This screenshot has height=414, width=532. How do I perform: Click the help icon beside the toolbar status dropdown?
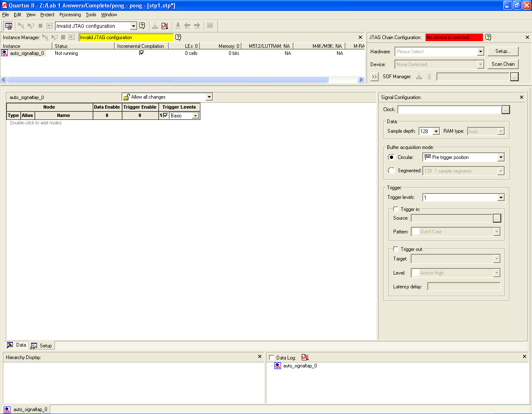tap(142, 26)
